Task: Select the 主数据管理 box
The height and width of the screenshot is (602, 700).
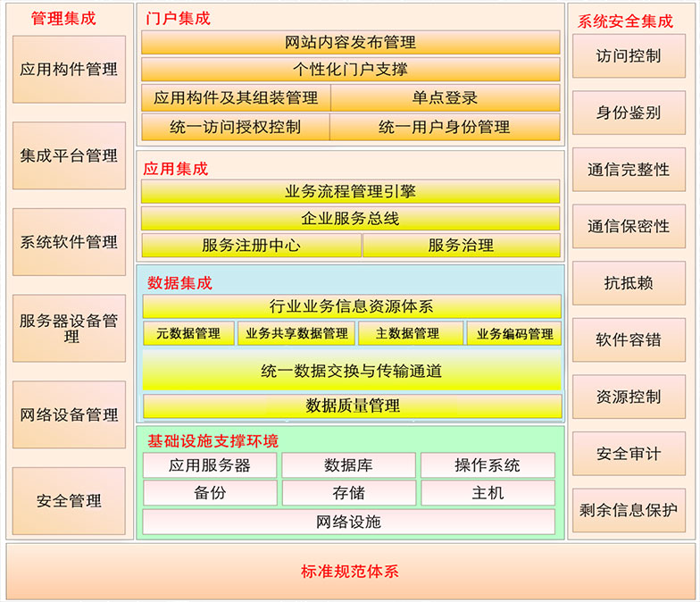Action: tap(411, 334)
